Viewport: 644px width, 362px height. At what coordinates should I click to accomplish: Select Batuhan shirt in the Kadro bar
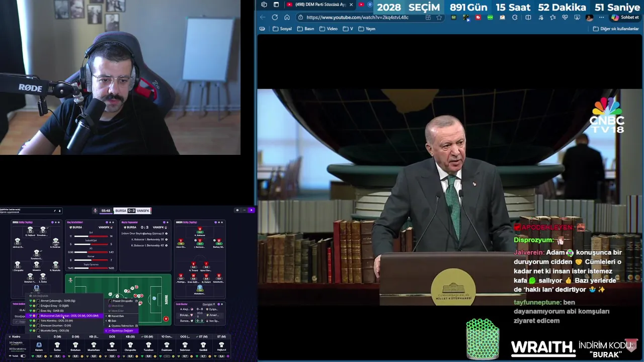pos(75,345)
